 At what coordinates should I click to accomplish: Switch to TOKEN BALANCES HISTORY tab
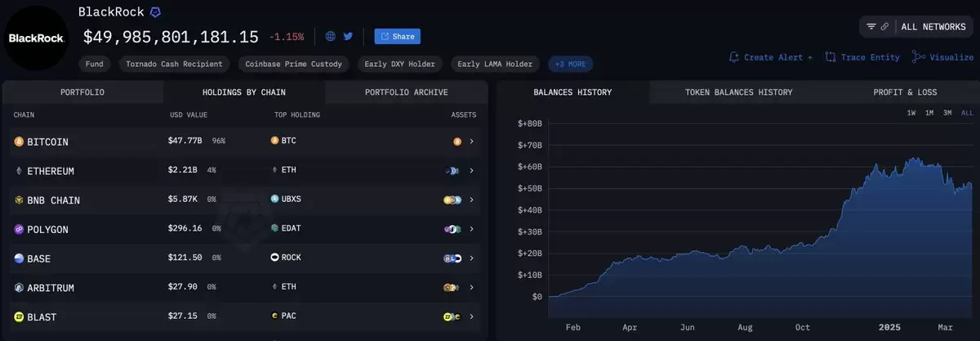738,92
